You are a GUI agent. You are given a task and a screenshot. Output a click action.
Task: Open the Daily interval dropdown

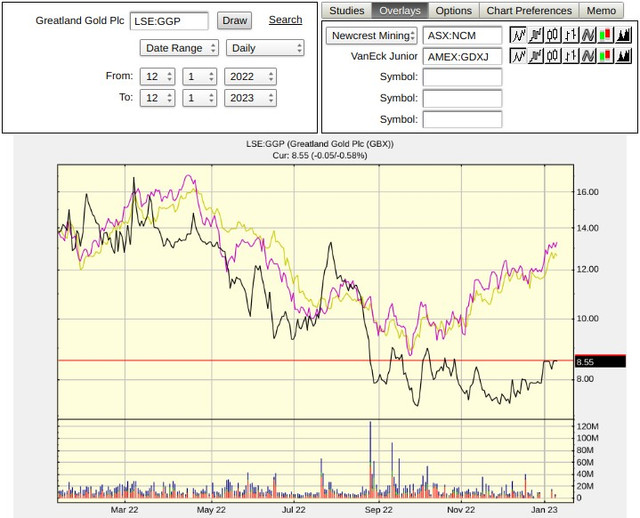[x=265, y=48]
